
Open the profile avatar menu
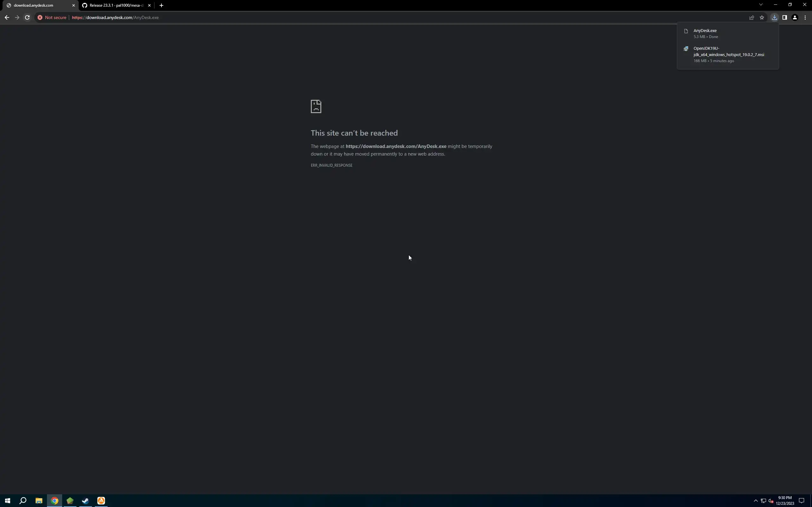pyautogui.click(x=795, y=17)
